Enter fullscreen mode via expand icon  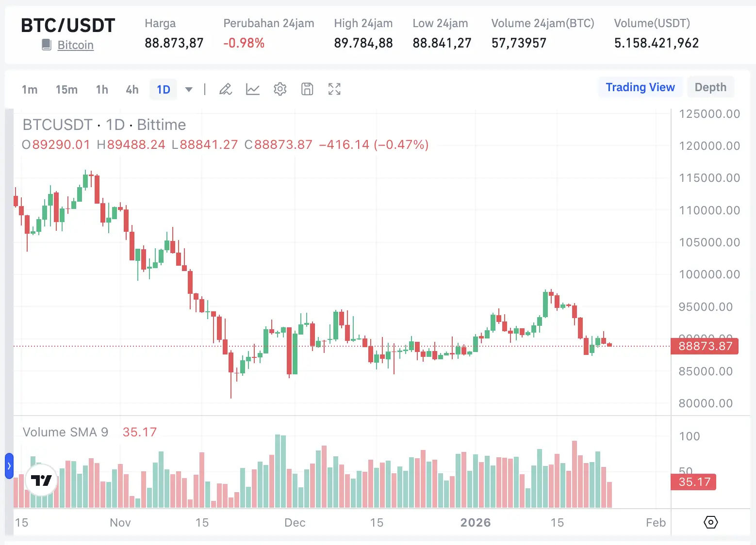click(334, 89)
